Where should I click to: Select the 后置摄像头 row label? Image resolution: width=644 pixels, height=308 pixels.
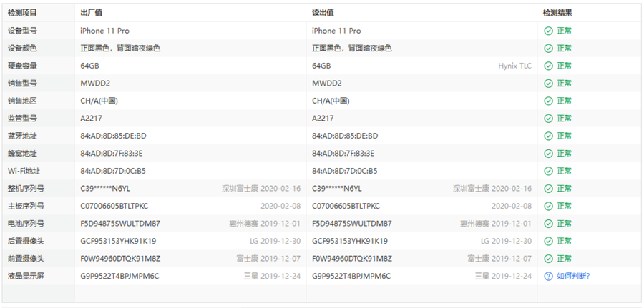[x=26, y=241]
